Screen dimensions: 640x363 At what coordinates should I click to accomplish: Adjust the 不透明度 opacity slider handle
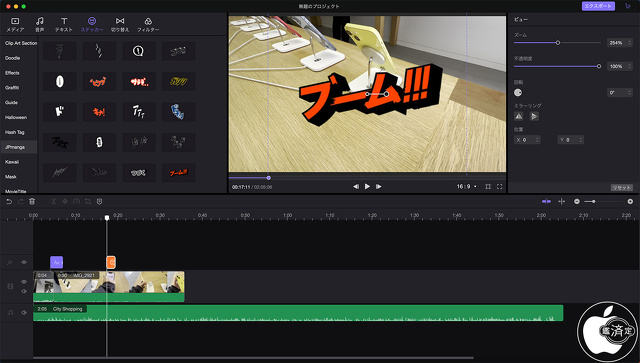click(599, 66)
